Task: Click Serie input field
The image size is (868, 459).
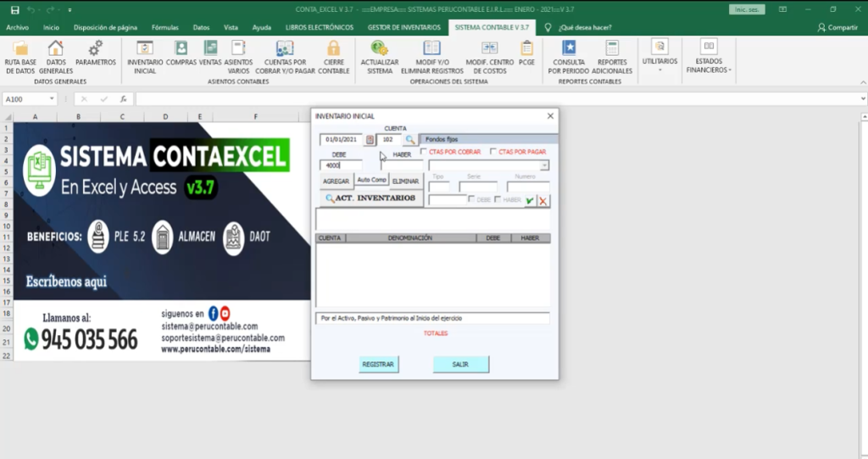Action: pyautogui.click(x=478, y=187)
